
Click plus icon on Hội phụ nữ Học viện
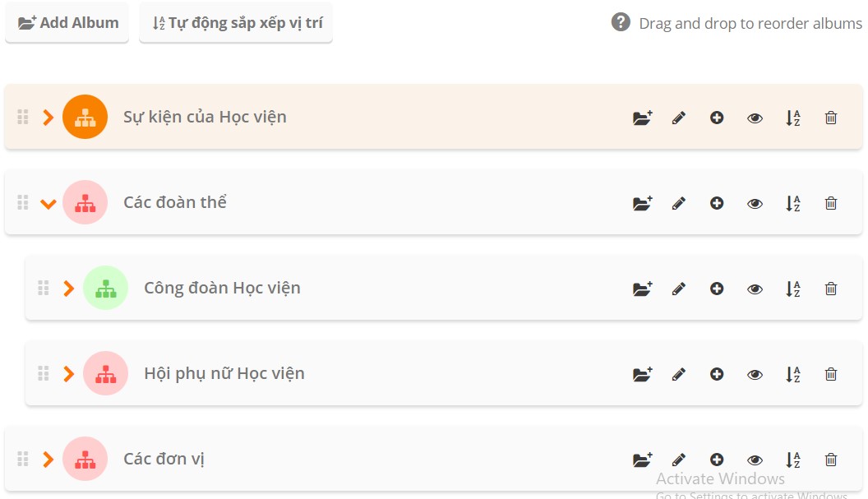(x=717, y=375)
